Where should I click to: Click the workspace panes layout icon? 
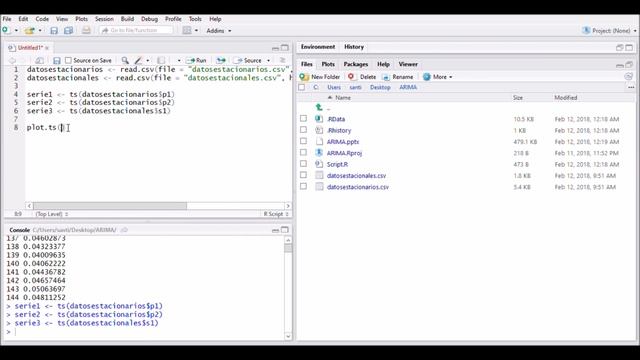click(x=187, y=31)
